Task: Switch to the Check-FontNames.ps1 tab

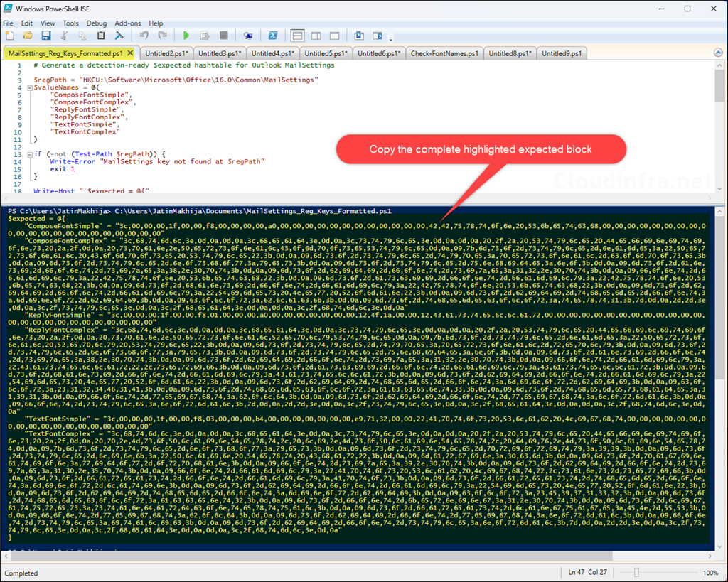Action: tap(445, 53)
